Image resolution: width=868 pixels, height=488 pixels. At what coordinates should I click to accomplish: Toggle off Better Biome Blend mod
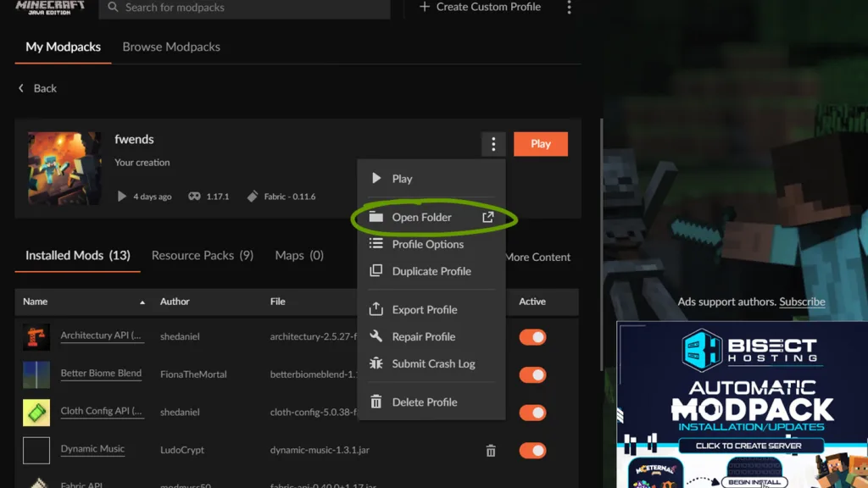(532, 374)
